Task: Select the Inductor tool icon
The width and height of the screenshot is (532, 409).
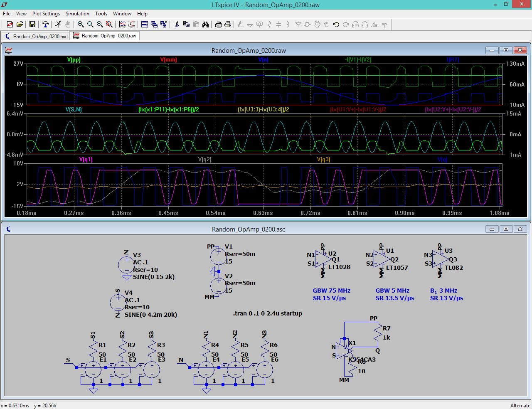Action: pyautogui.click(x=288, y=25)
